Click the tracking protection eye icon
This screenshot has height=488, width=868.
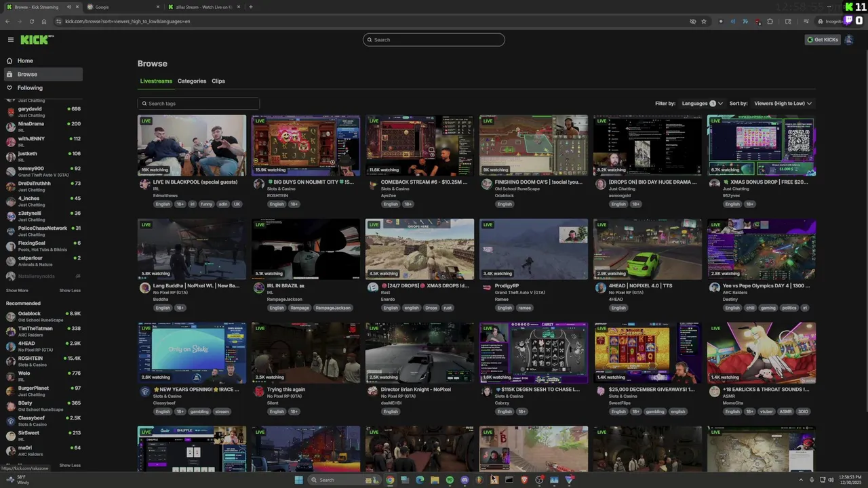point(692,21)
